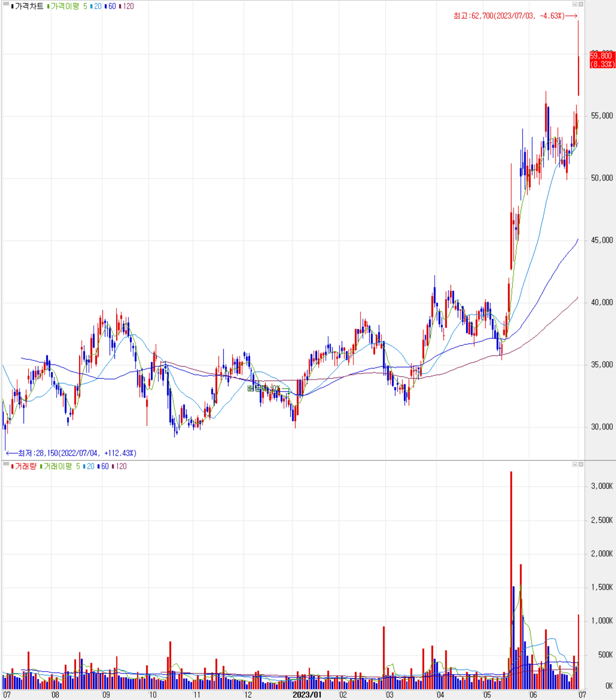The image size is (616, 700).
Task: Click the 2,000K volume axis label
Action: click(x=602, y=554)
